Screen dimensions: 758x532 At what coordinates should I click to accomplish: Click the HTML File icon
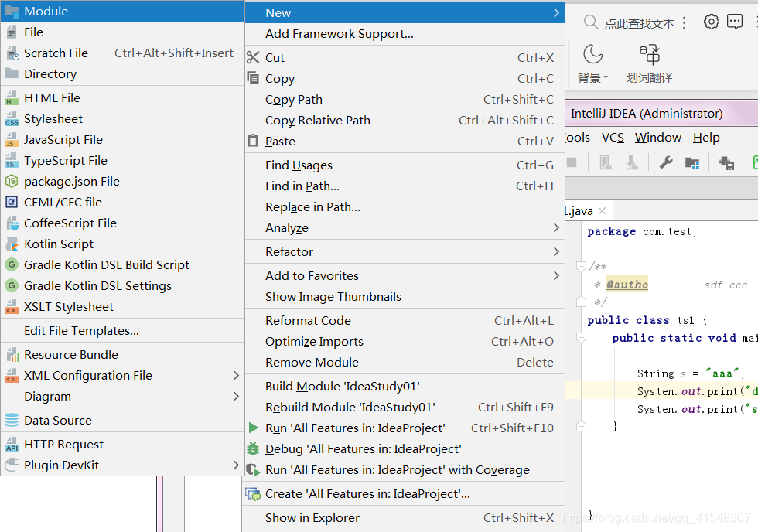pyautogui.click(x=12, y=98)
